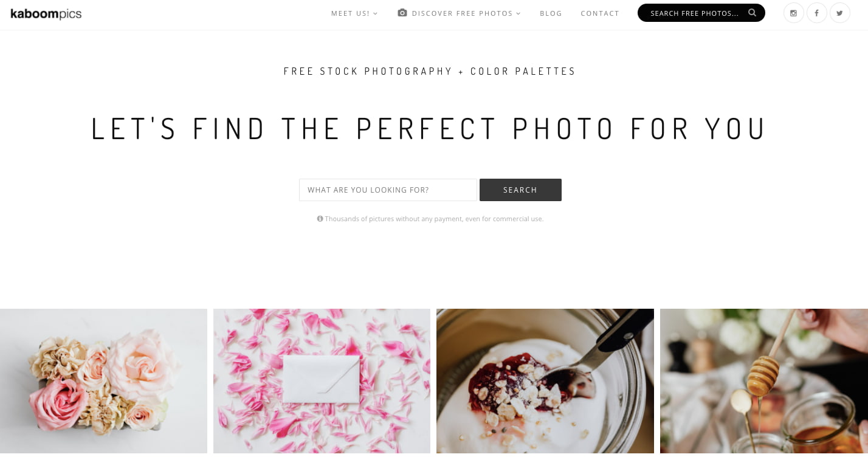868x457 pixels.
Task: Open the envelope with pink petals photo
Action: pos(322,381)
